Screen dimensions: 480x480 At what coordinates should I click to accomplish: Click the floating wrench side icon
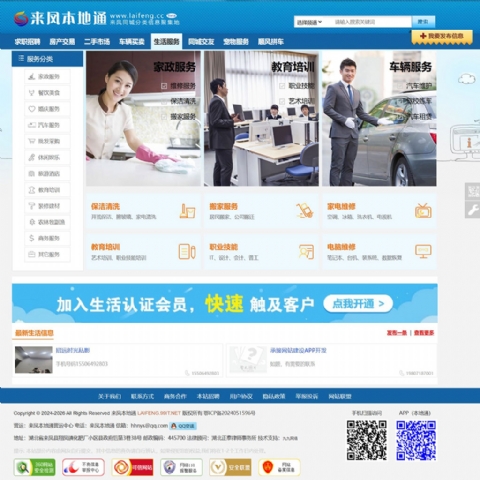(473, 210)
